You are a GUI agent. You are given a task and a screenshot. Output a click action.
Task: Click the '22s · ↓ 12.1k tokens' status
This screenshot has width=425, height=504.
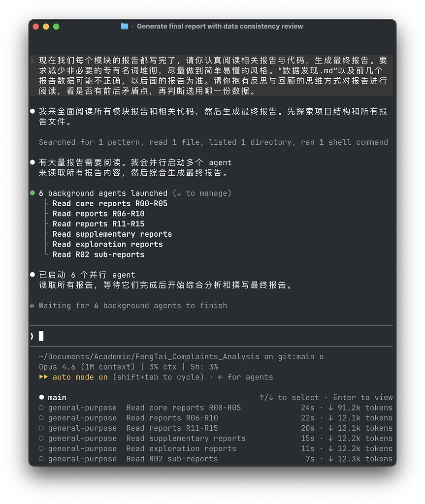click(347, 418)
